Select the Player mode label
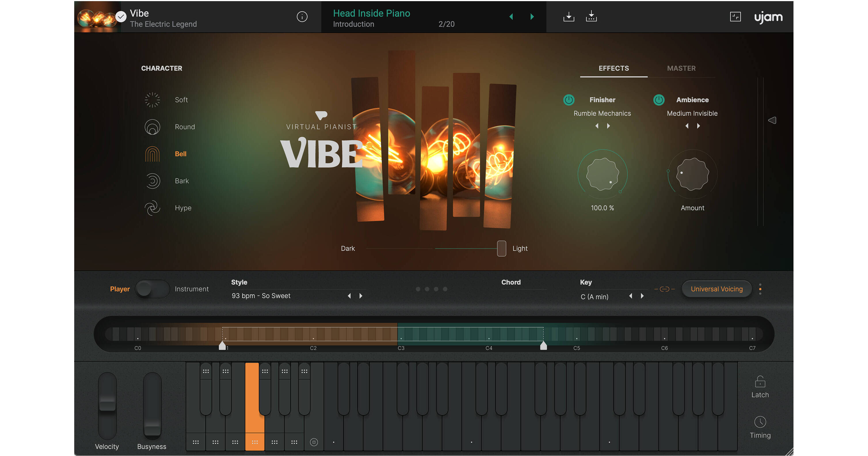Screen dimensions: 868x456 [x=120, y=289]
